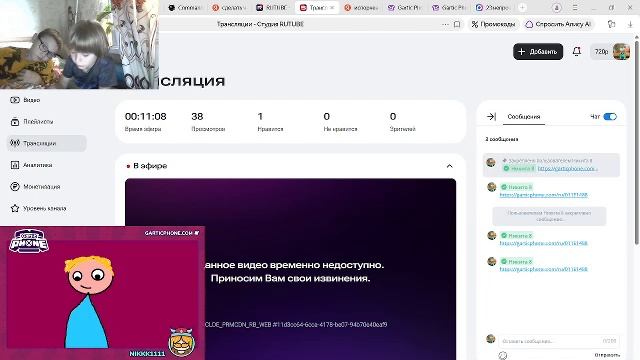640x360 pixels.
Task: Click the Gartic Phone logo in overlay
Action: tap(29, 242)
